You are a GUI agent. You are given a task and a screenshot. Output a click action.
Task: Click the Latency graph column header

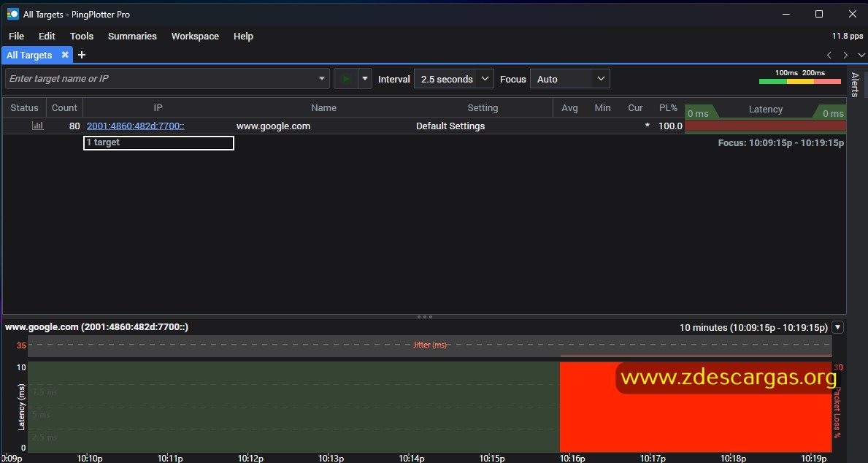766,109
